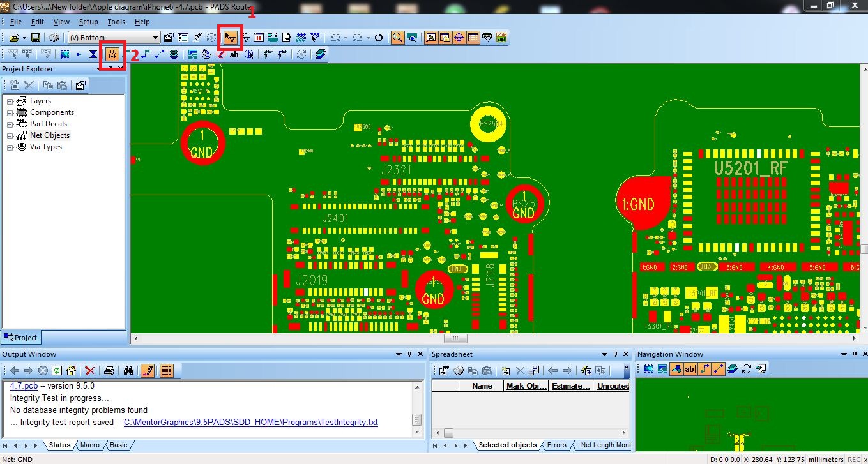The width and height of the screenshot is (868, 464).
Task: Open the Edit menu
Action: [38, 22]
